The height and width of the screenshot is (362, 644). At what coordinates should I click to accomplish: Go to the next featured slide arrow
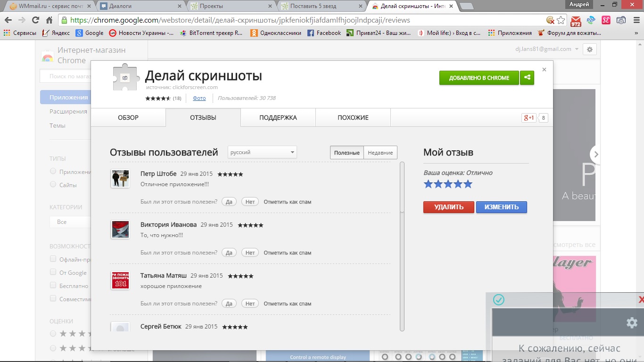[x=596, y=154]
